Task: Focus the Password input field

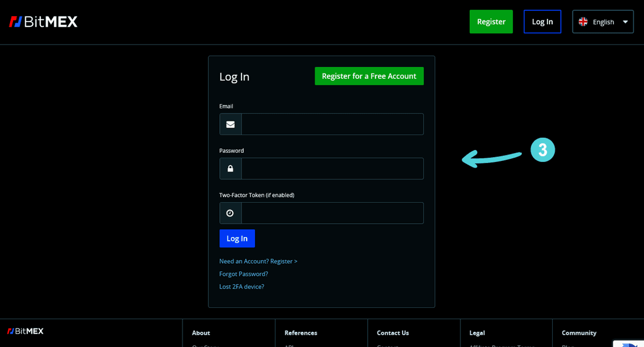Action: 333,168
